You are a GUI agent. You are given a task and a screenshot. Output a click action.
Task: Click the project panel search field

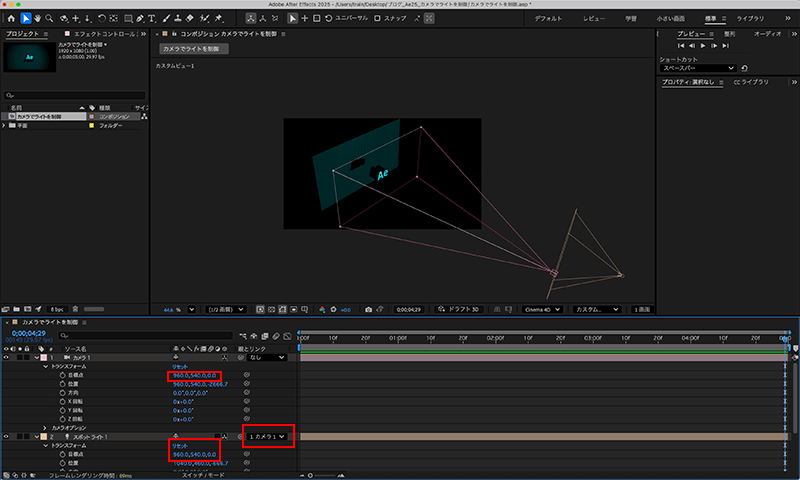click(x=75, y=95)
